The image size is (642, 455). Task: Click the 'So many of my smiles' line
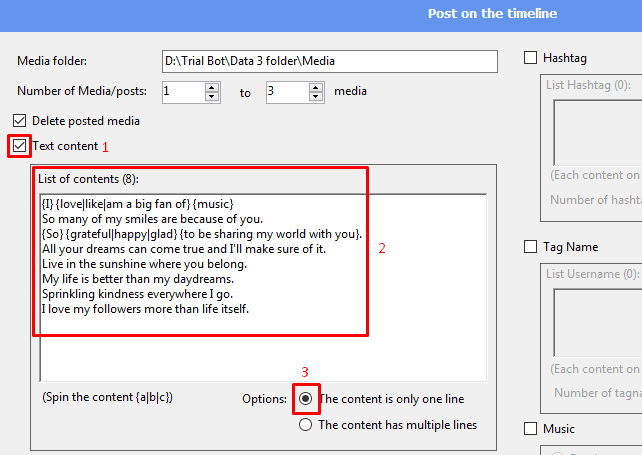click(152, 219)
